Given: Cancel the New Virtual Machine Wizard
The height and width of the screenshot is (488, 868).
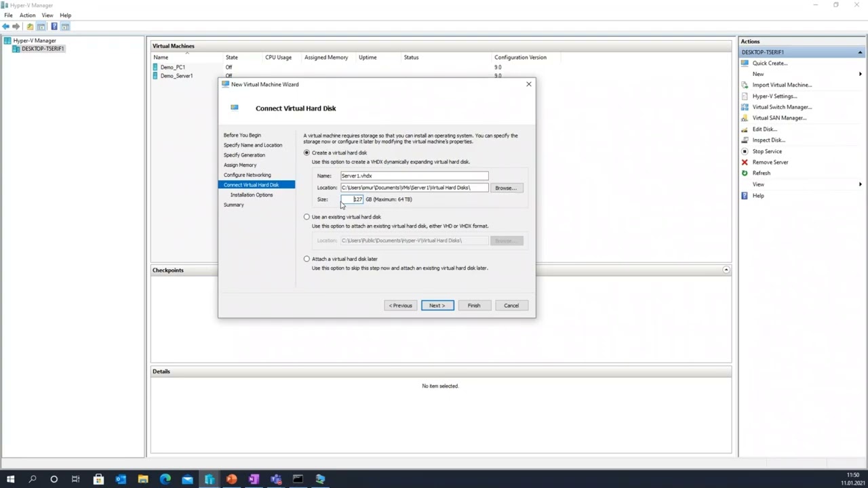Looking at the screenshot, I should click(x=511, y=306).
